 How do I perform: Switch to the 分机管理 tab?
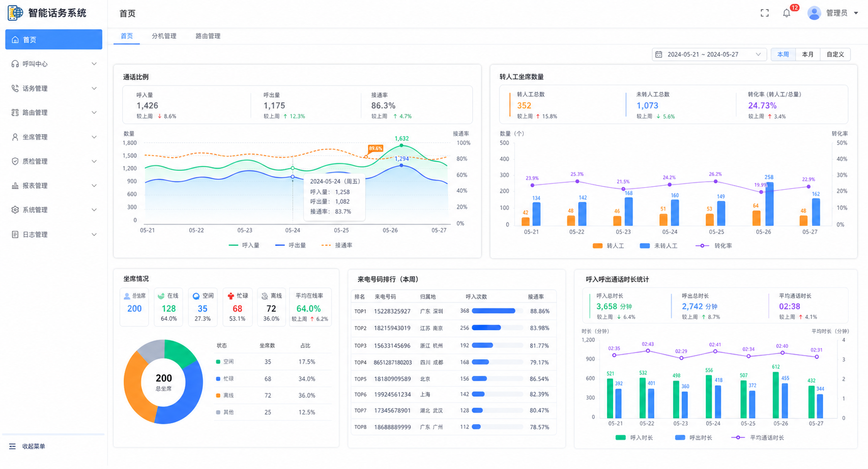tap(164, 36)
